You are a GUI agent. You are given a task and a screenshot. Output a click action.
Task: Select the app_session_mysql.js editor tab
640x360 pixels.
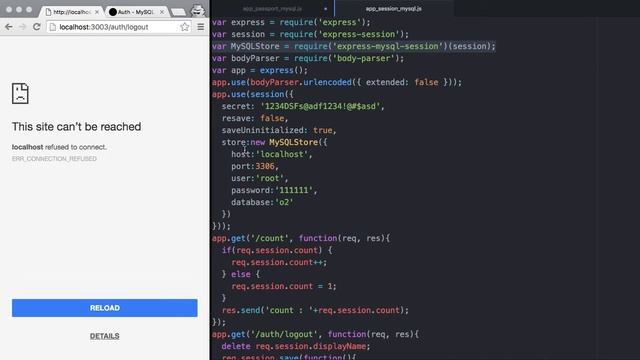pos(393,9)
